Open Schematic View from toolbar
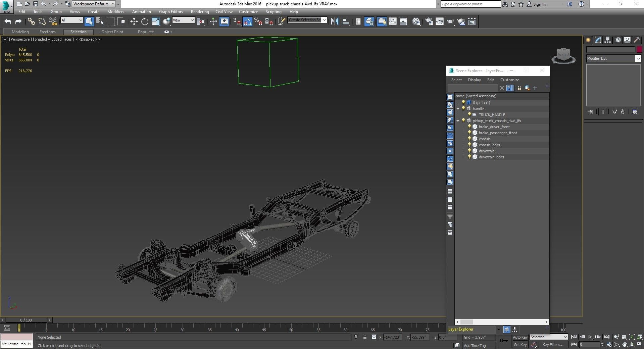The image size is (644, 349). 403,21
